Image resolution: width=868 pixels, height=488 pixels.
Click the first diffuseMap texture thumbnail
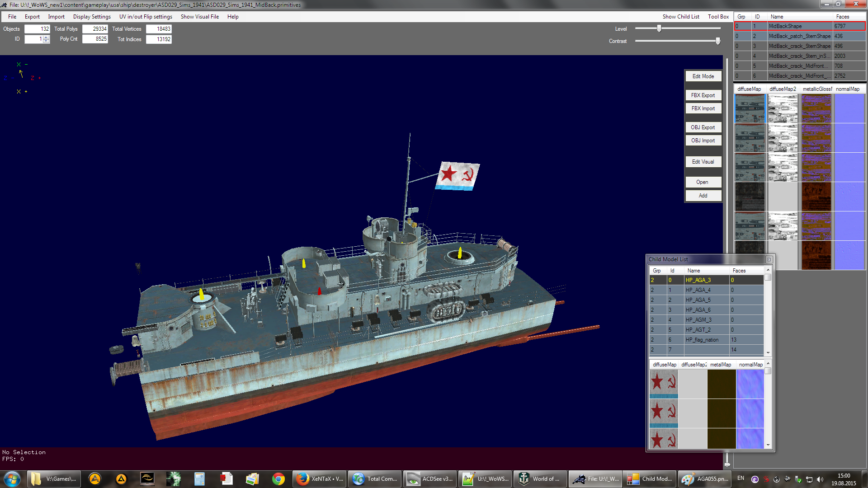[749, 108]
